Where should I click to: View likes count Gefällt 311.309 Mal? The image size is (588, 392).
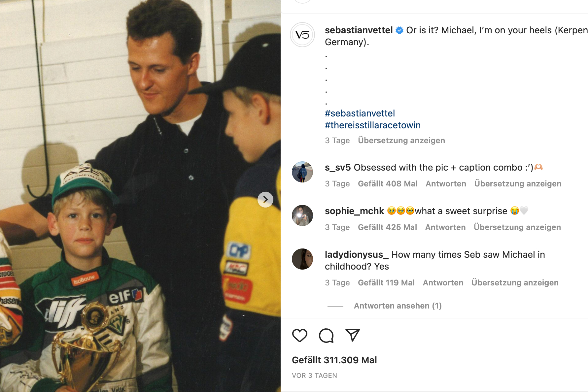tap(334, 360)
